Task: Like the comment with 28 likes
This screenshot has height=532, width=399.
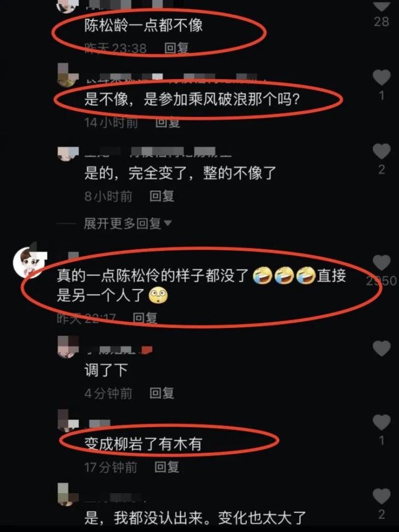Action: click(382, 5)
